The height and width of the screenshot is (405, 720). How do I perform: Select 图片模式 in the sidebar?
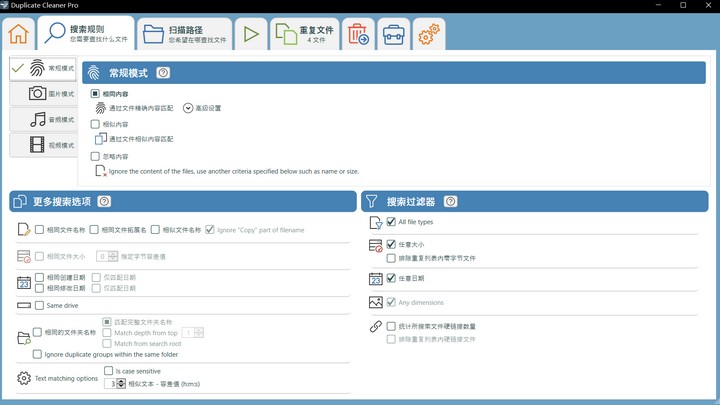(x=43, y=94)
